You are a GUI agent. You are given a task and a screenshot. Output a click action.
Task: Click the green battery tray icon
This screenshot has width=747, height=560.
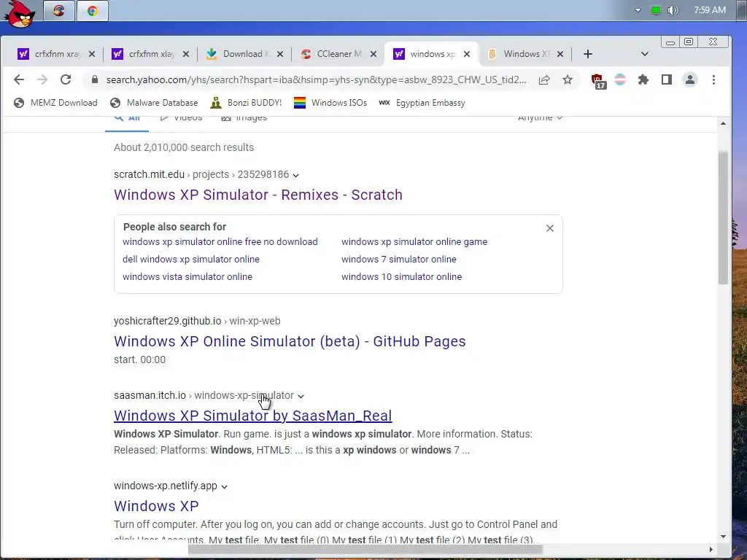(x=656, y=10)
